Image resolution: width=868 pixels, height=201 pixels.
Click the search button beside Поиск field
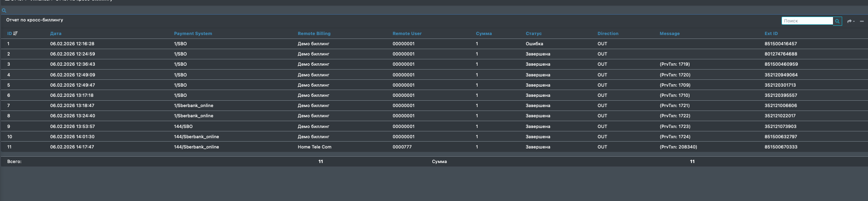[x=837, y=21]
